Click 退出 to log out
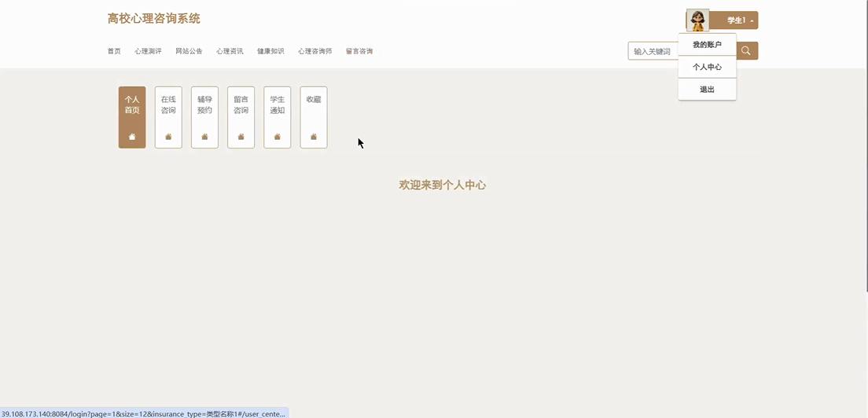The width and height of the screenshot is (868, 418). [x=707, y=90]
